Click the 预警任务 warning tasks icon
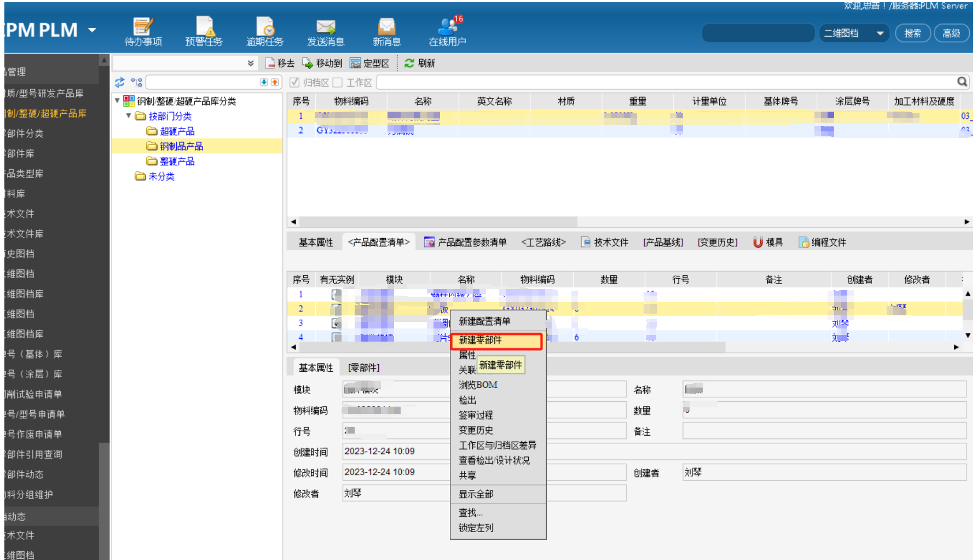The height and width of the screenshot is (560, 977). tap(204, 31)
